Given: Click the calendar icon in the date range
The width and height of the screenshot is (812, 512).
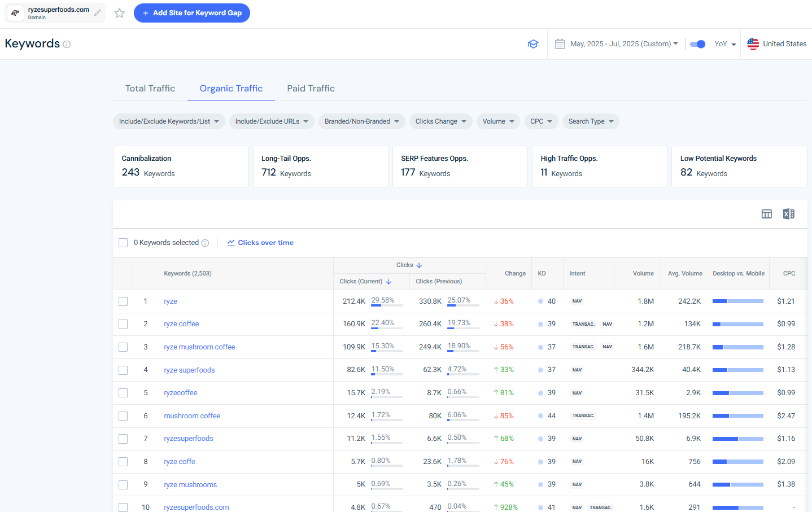Looking at the screenshot, I should (x=560, y=43).
